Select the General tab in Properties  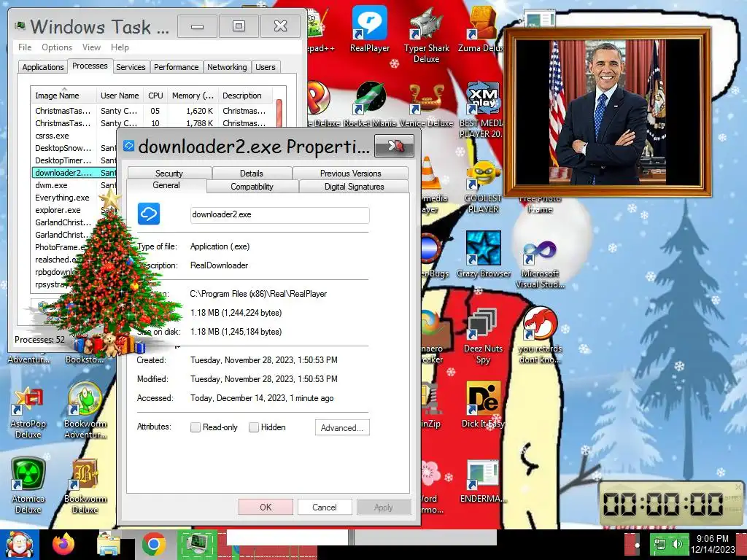click(x=166, y=185)
